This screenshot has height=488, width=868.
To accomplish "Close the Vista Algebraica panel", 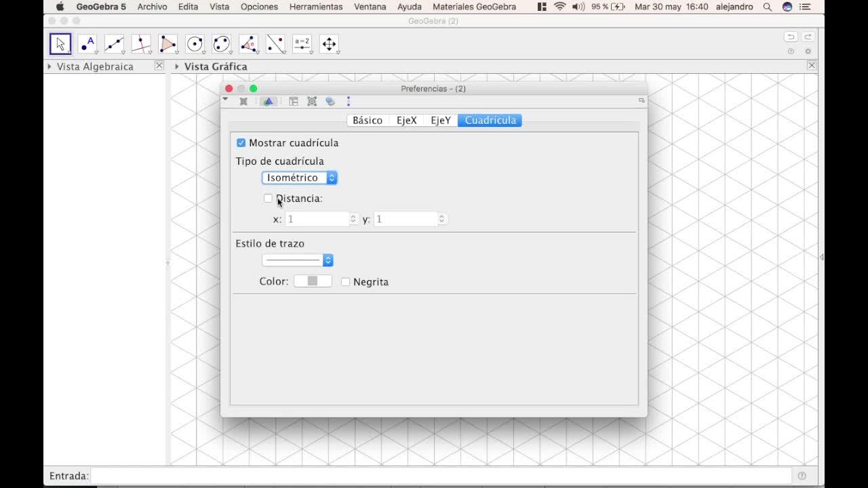I will coord(159,66).
